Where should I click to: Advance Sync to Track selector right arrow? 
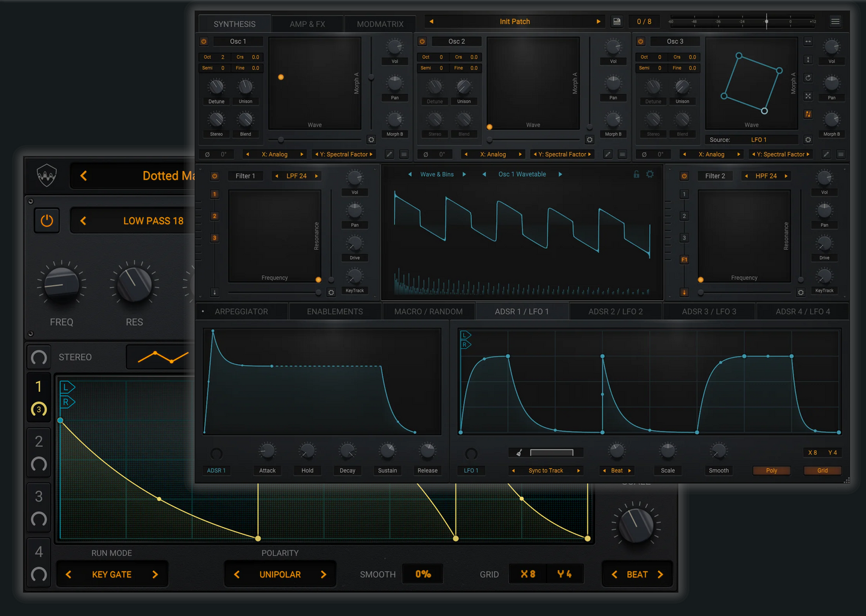tap(578, 470)
